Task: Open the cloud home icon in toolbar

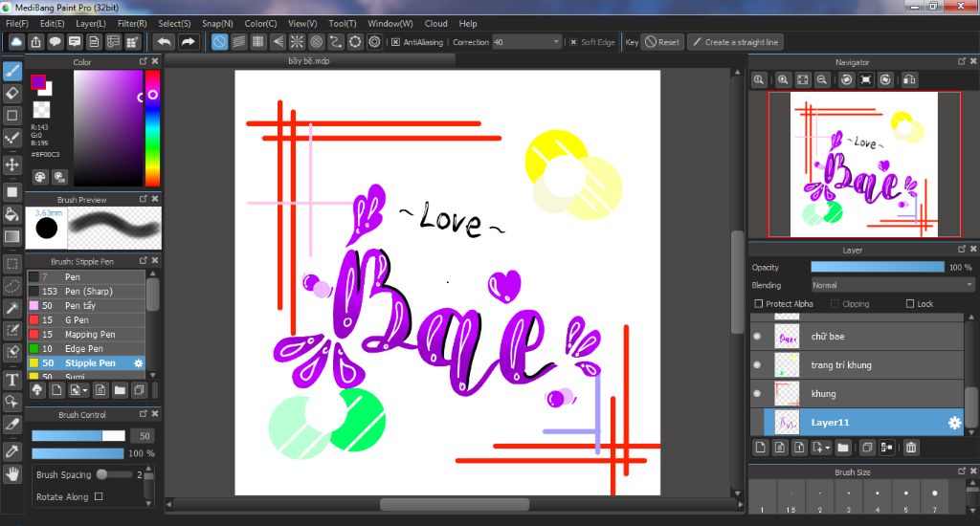Action: coord(16,42)
